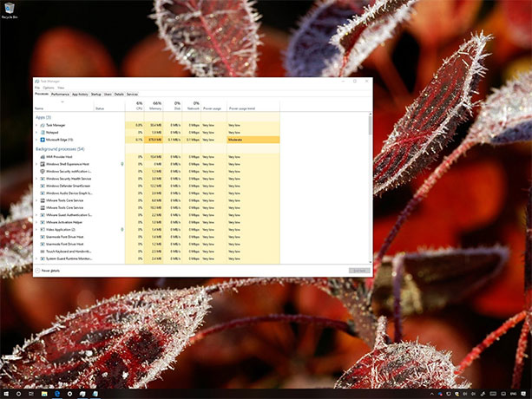Expand the Task Manager app row
Image resolution: width=532 pixels, height=399 pixels.
pyautogui.click(x=36, y=125)
